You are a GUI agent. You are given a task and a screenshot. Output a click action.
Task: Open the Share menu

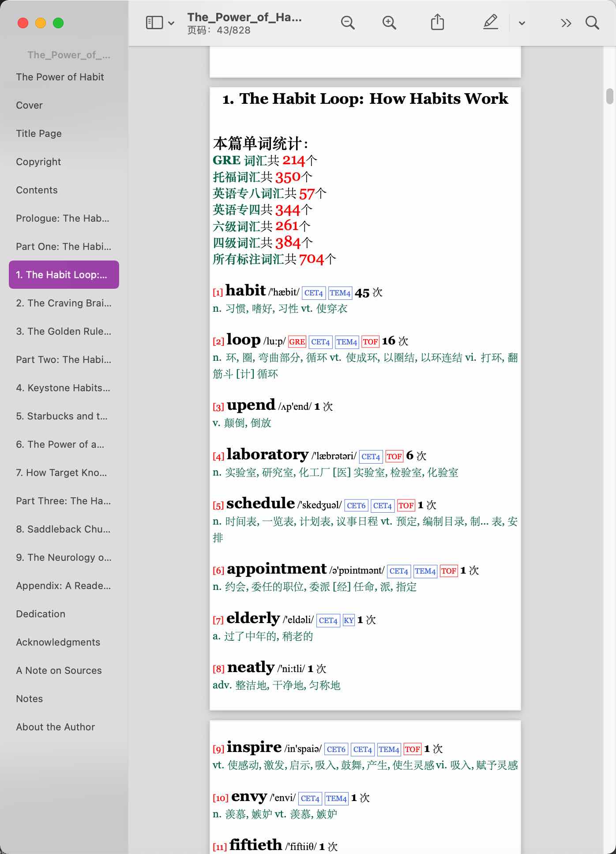click(x=437, y=22)
